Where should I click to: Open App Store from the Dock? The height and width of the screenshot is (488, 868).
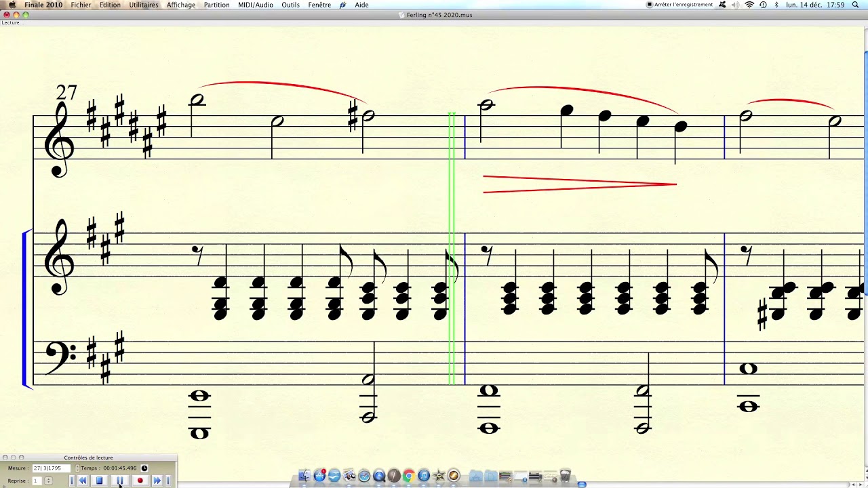pyautogui.click(x=319, y=476)
